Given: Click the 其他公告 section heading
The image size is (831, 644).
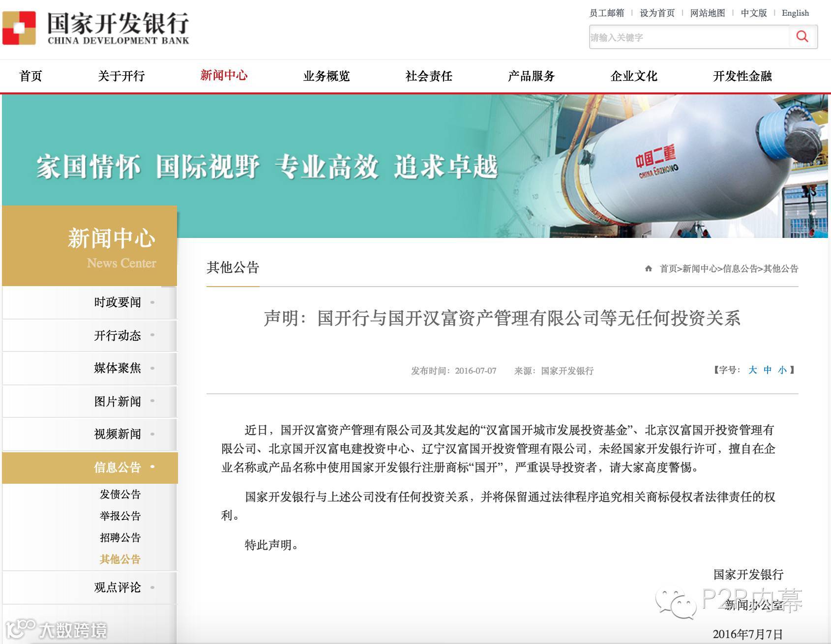Looking at the screenshot, I should pyautogui.click(x=233, y=267).
